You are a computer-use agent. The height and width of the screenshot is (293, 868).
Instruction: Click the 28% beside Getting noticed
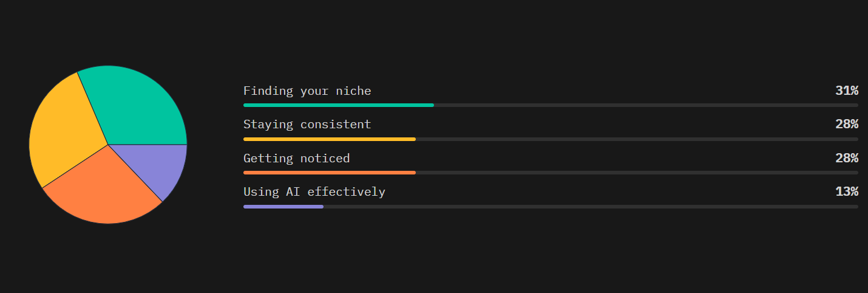[x=847, y=159]
